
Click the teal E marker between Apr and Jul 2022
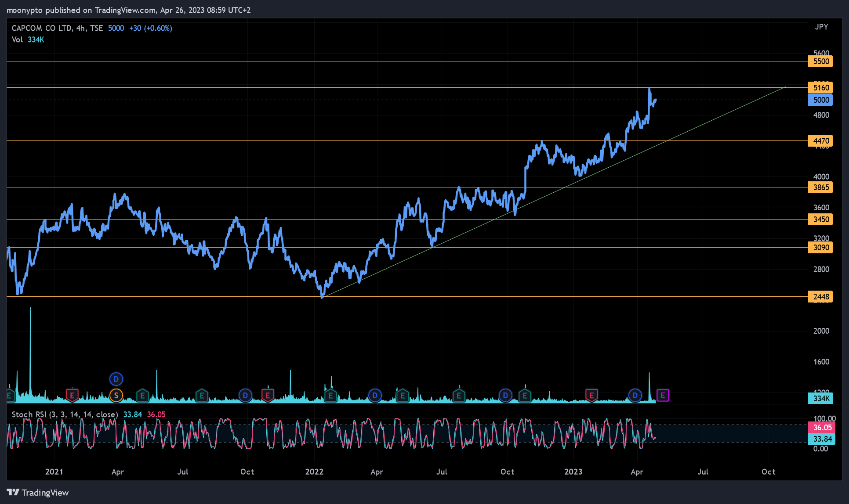[403, 396]
